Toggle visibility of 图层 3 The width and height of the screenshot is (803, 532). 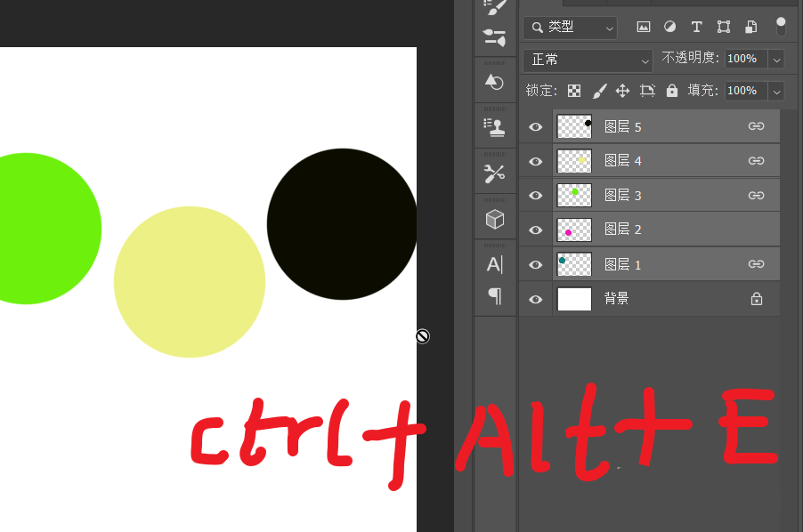coord(535,196)
